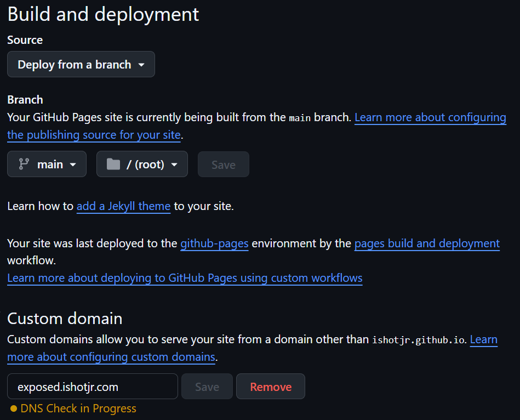Open Learn more about deploying using custom workflows
Viewport: 520px width, 420px height.
click(185, 278)
